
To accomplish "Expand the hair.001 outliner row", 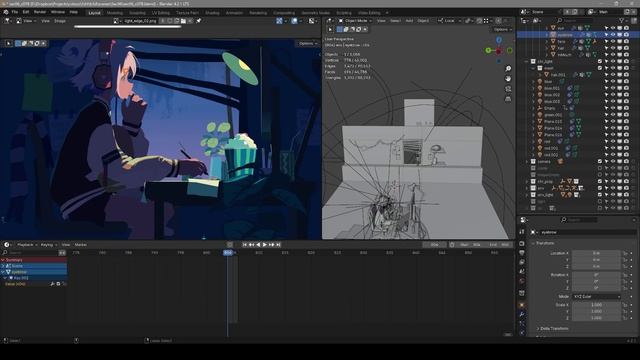I will pos(540,75).
